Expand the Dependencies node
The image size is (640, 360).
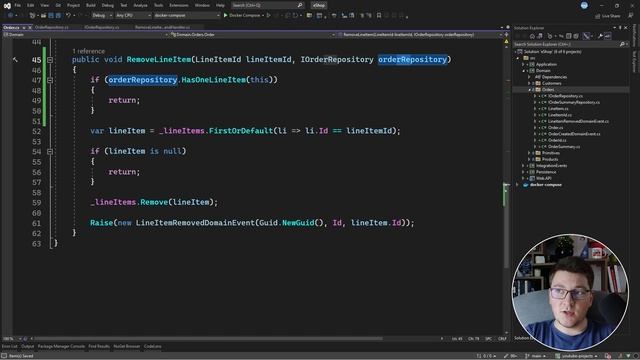coord(529,77)
